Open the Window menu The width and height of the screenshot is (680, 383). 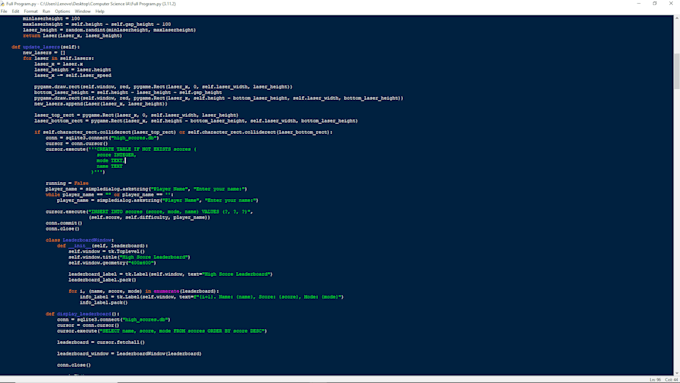pyautogui.click(x=82, y=11)
